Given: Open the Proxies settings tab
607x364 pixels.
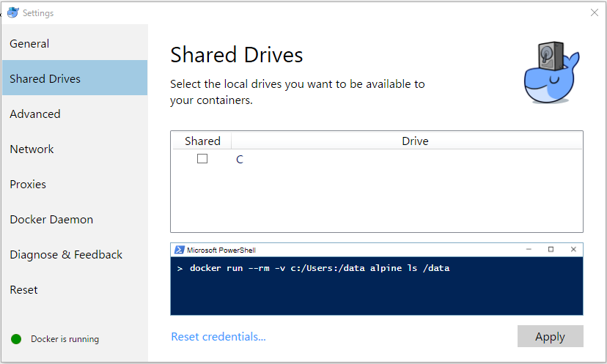Looking at the screenshot, I should pos(74,184).
